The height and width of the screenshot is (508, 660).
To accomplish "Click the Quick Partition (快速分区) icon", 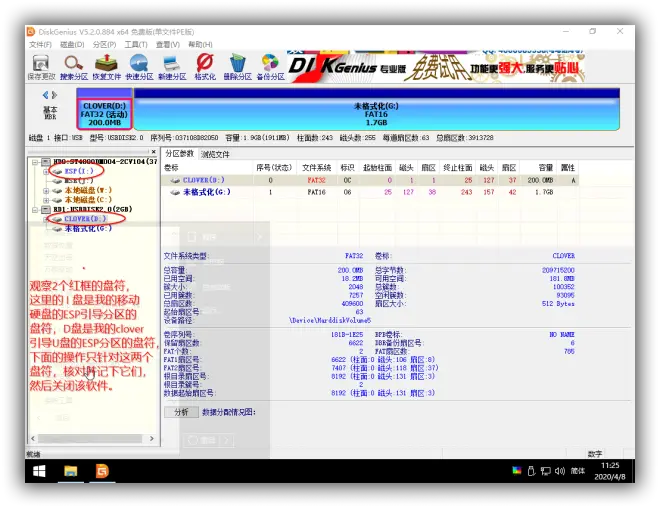I will click(139, 67).
